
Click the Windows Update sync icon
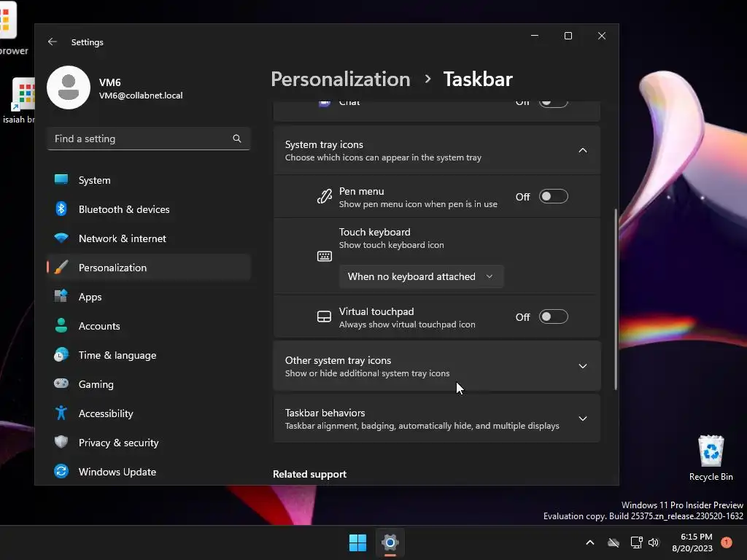(61, 472)
